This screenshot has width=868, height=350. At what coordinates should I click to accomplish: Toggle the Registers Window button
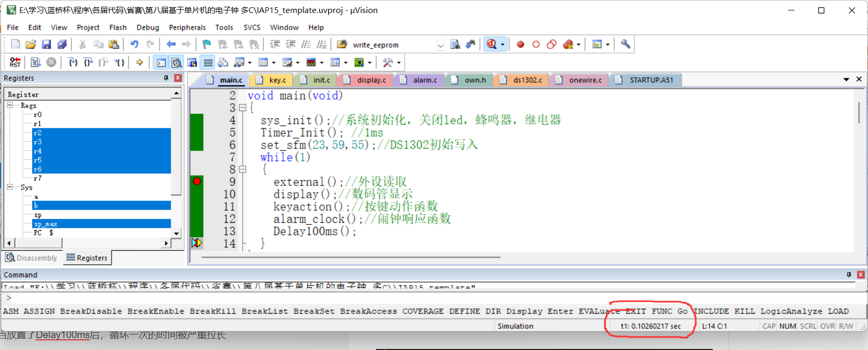pyautogui.click(x=208, y=63)
